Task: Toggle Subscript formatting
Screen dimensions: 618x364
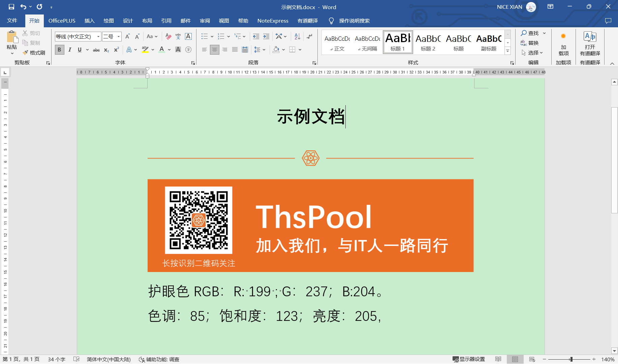Action: point(106,50)
